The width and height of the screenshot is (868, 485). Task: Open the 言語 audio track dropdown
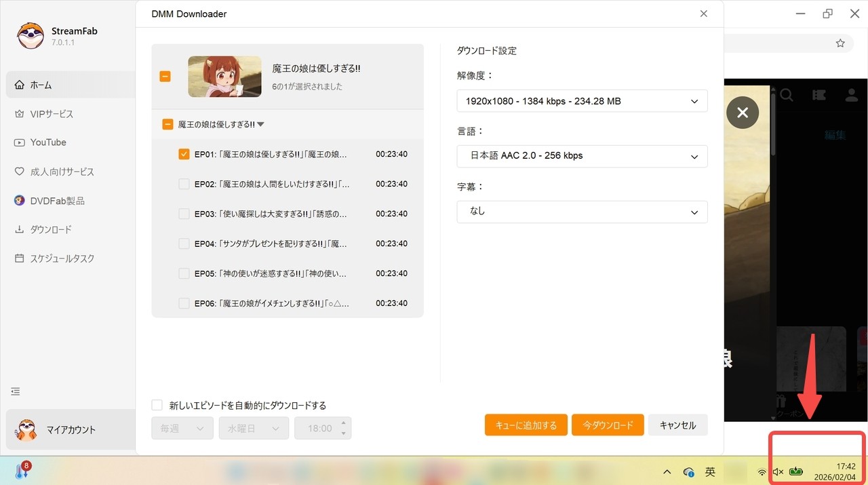coord(582,156)
